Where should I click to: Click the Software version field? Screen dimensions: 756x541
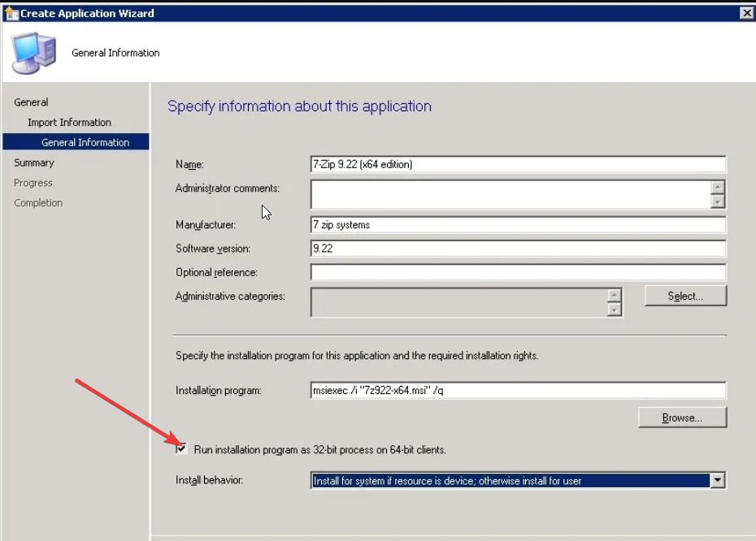[x=518, y=249]
